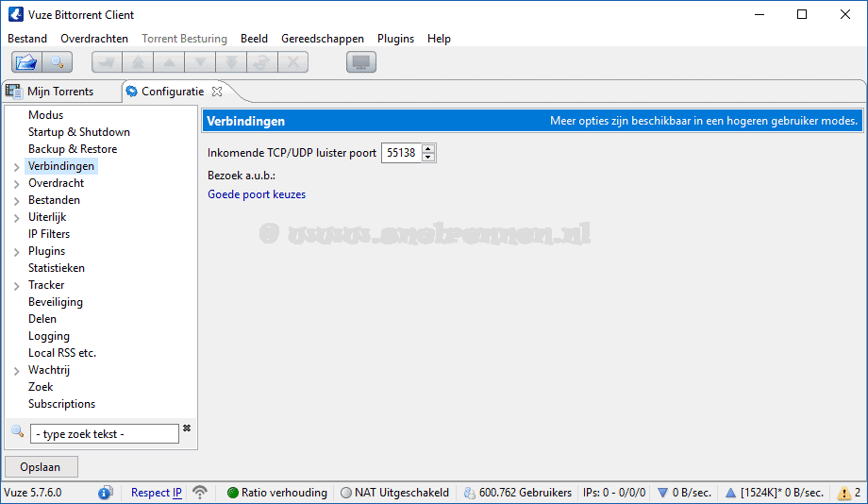The width and height of the screenshot is (868, 504).
Task: Click the Opslaan button
Action: tap(41, 467)
